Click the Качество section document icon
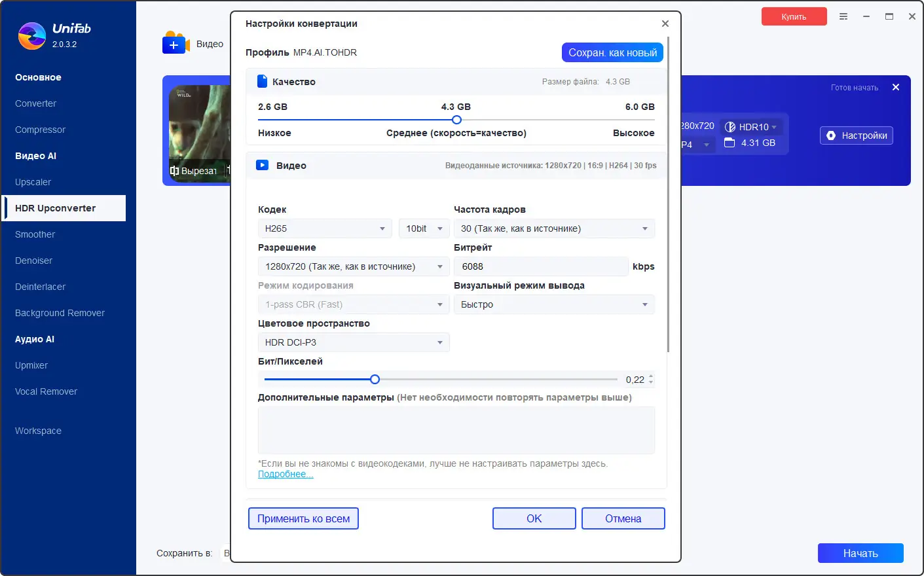 tap(261, 81)
